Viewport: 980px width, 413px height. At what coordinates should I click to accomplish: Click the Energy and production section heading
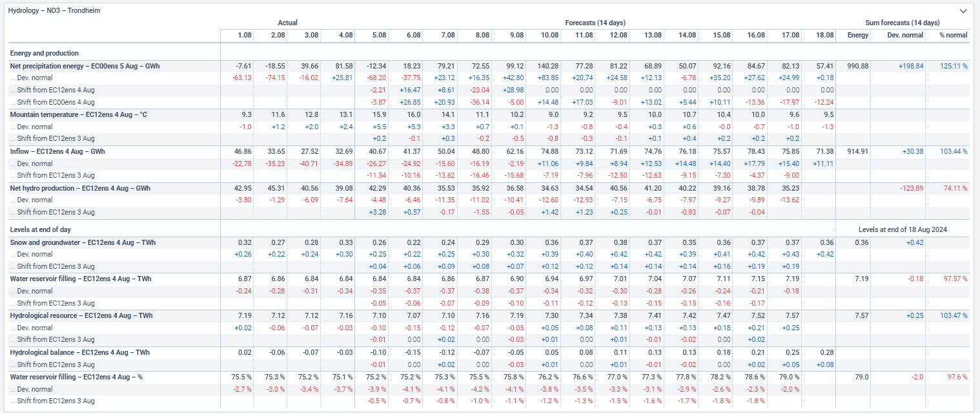click(45, 53)
